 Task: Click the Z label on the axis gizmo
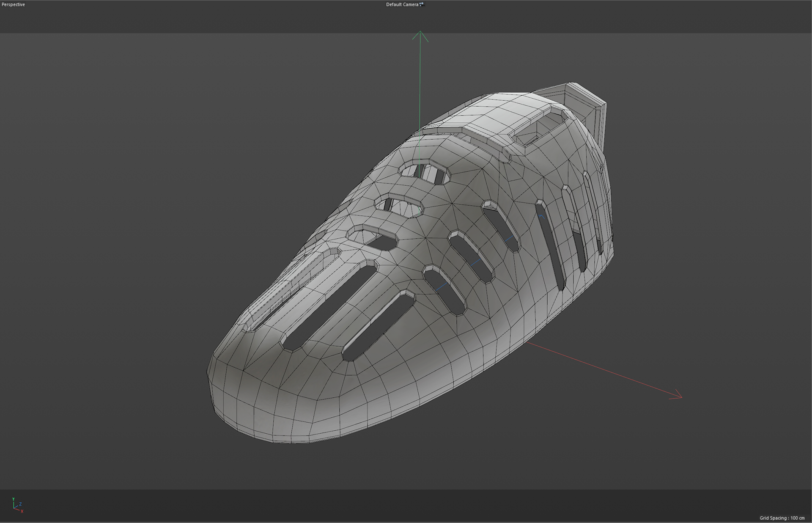tap(20, 504)
